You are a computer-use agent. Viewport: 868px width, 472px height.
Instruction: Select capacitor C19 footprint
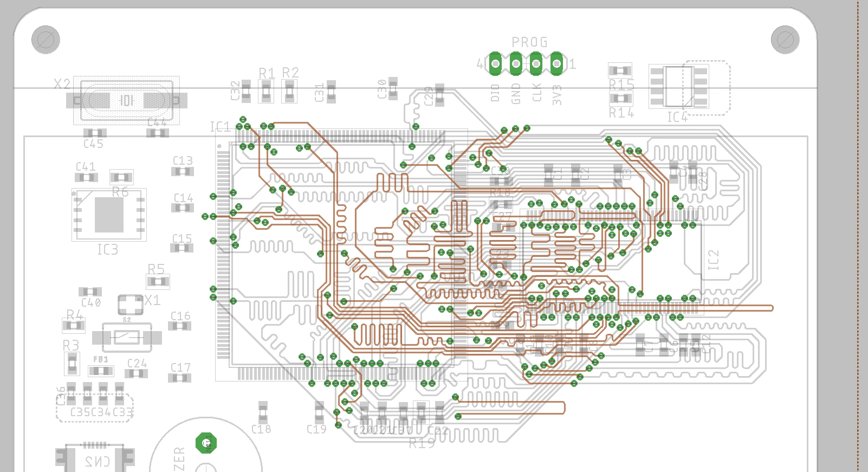(320, 412)
